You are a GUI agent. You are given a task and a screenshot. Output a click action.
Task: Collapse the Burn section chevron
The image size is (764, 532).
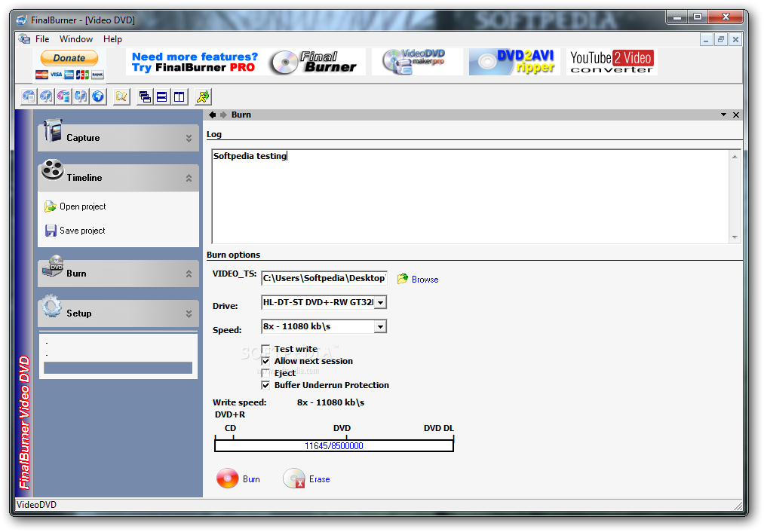189,274
